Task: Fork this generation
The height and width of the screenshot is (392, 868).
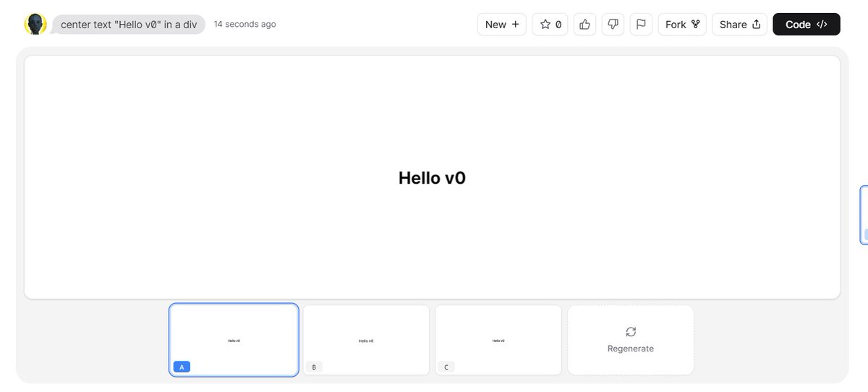Action: pos(682,24)
